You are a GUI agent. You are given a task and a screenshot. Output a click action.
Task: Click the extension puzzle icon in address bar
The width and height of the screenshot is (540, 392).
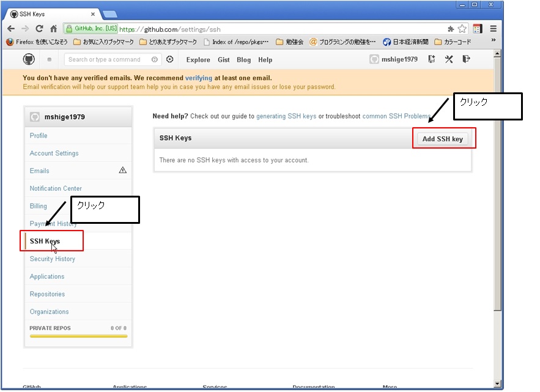451,29
